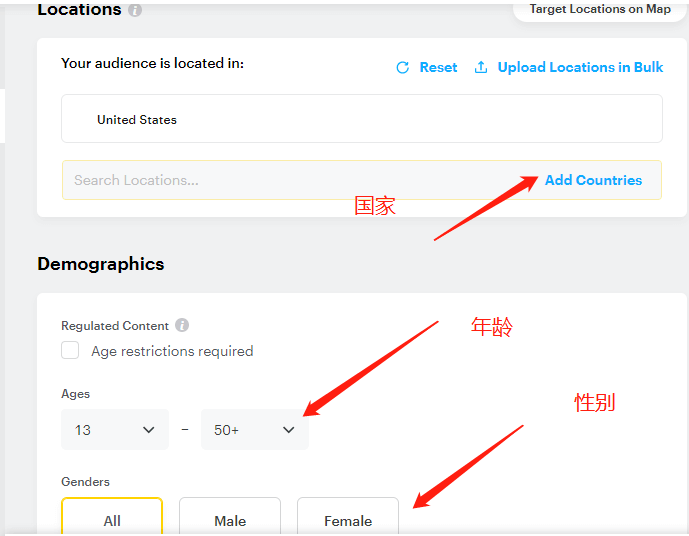Open the maximum age 50+ dropdown
This screenshot has width=689, height=536.
(255, 430)
